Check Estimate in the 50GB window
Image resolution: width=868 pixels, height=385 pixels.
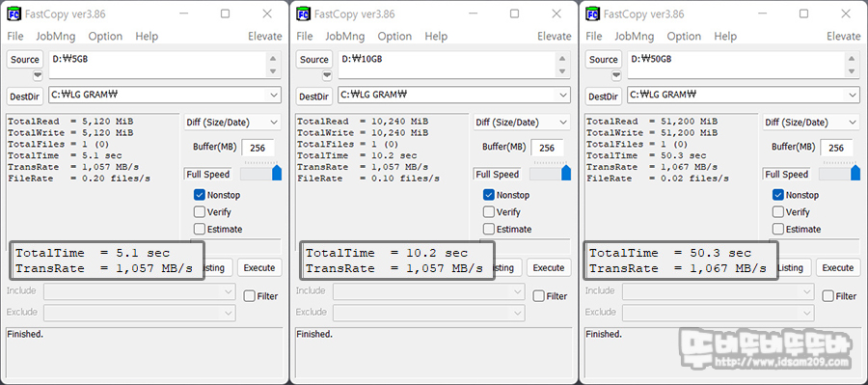[x=779, y=229]
